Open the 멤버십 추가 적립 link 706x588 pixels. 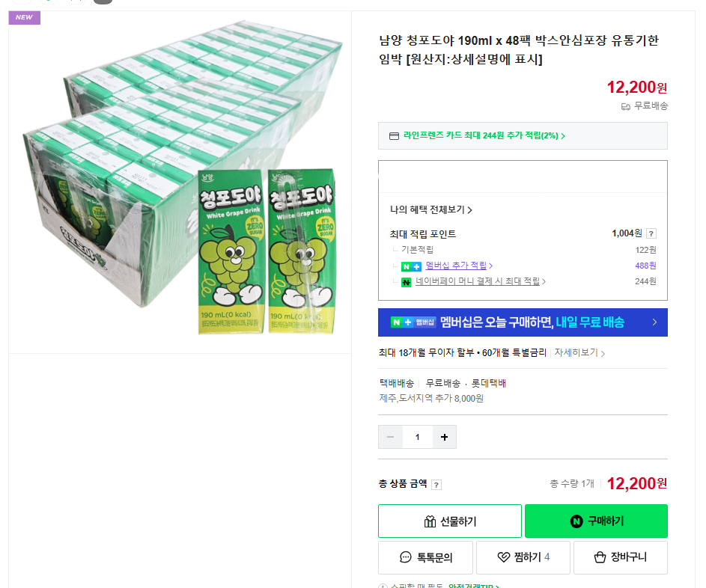tap(458, 266)
